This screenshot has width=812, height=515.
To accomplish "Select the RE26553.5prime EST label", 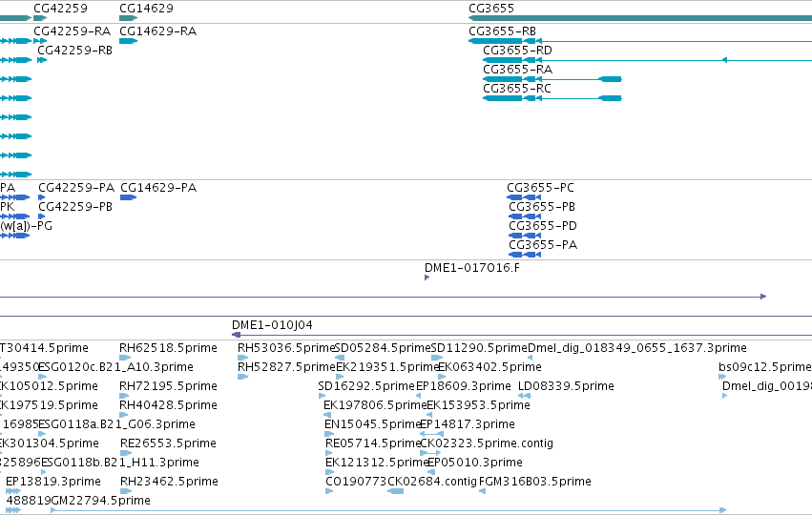I will (x=168, y=443).
